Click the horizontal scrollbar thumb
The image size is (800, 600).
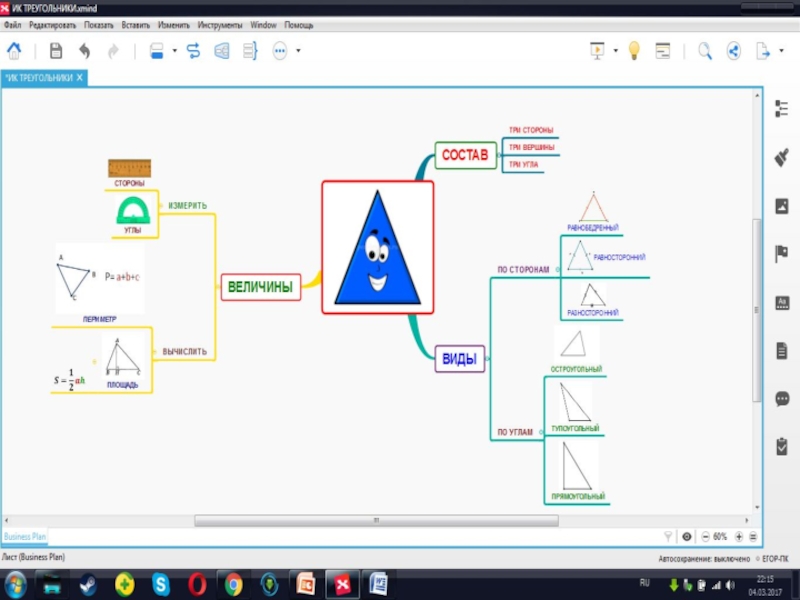(x=375, y=520)
